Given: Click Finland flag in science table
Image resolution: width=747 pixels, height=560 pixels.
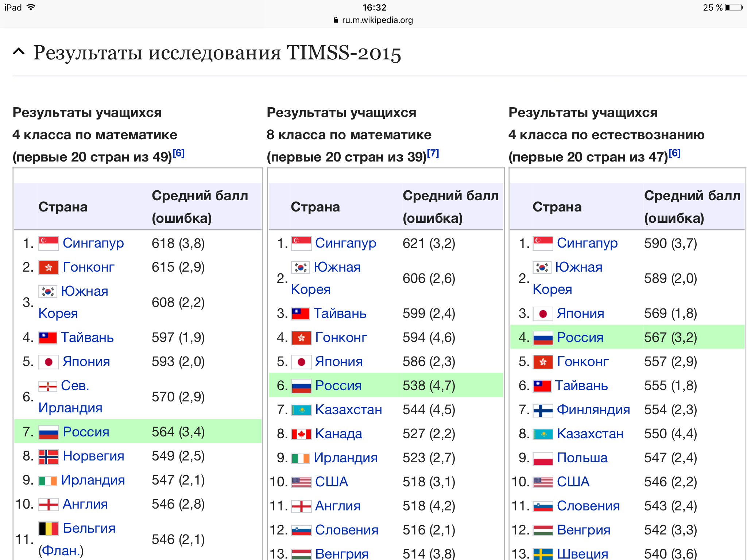Looking at the screenshot, I should tap(543, 410).
